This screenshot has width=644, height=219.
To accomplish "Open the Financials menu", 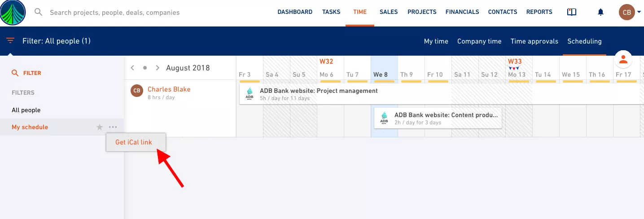I will [x=462, y=12].
